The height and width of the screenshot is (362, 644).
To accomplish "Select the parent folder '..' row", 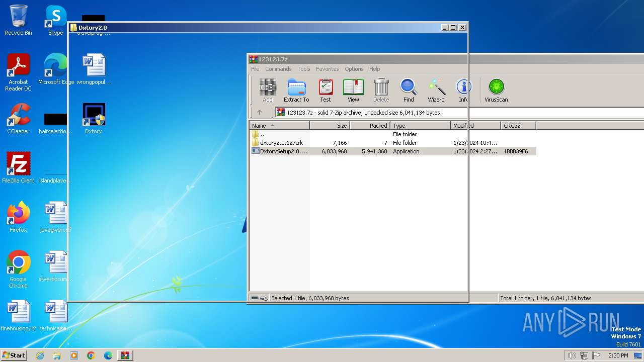I will pyautogui.click(x=392, y=134).
